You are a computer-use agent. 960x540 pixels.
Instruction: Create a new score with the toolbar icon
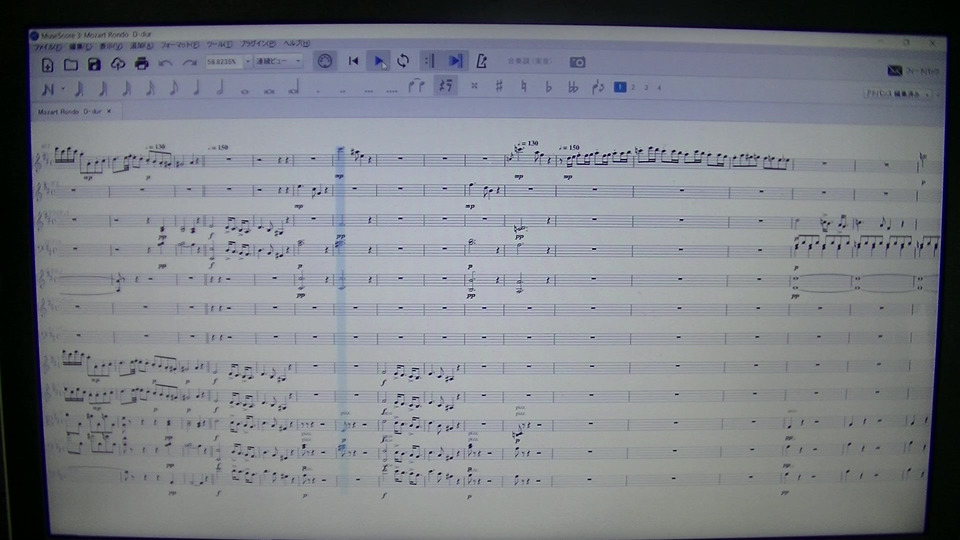pyautogui.click(x=47, y=64)
